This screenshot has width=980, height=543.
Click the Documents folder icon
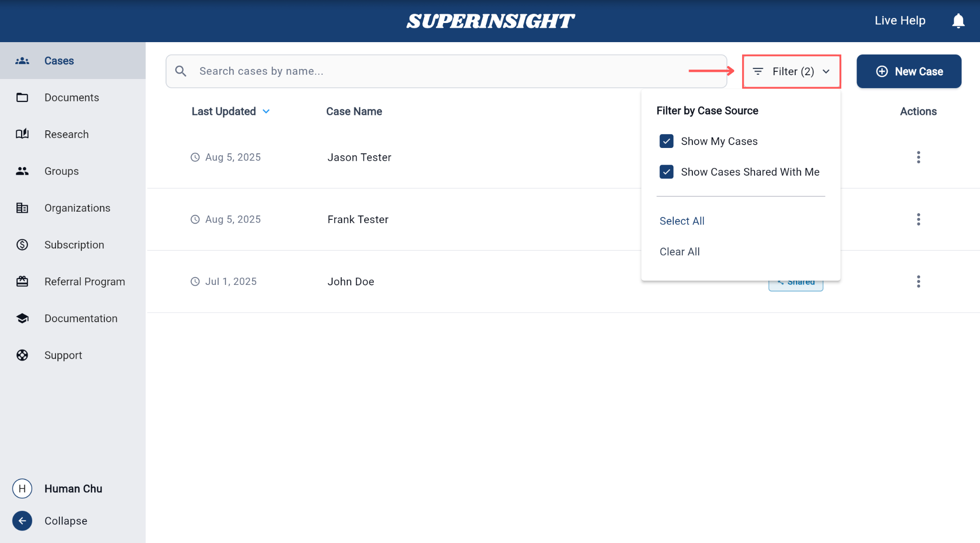coord(22,98)
